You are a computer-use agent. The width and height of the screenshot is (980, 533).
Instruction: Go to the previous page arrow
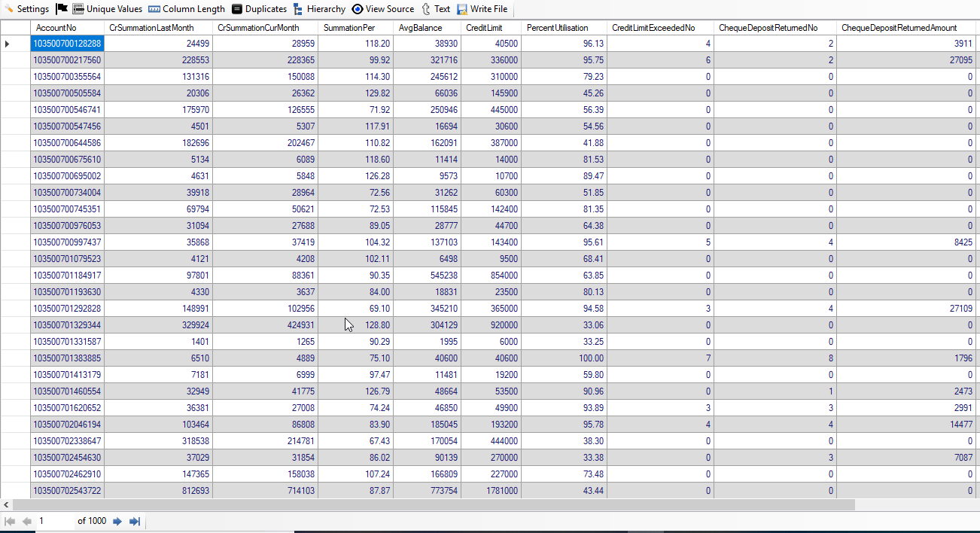[27, 521]
